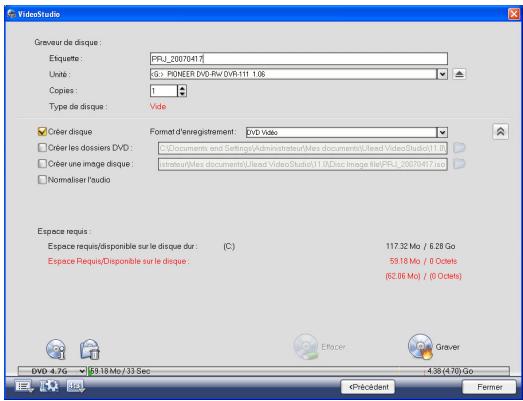Uncheck the Créer disque checkbox
523x401 pixels.
click(42, 131)
